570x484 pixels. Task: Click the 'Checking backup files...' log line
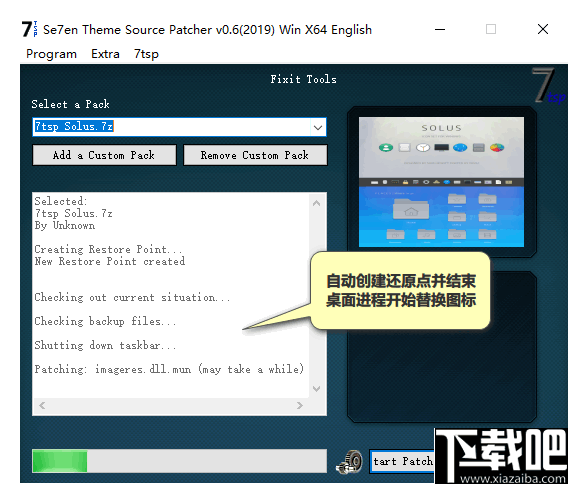[x=105, y=321]
